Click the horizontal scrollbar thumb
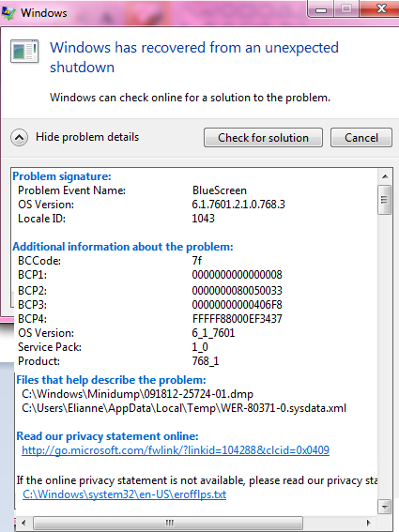399x532 pixels. [168, 523]
